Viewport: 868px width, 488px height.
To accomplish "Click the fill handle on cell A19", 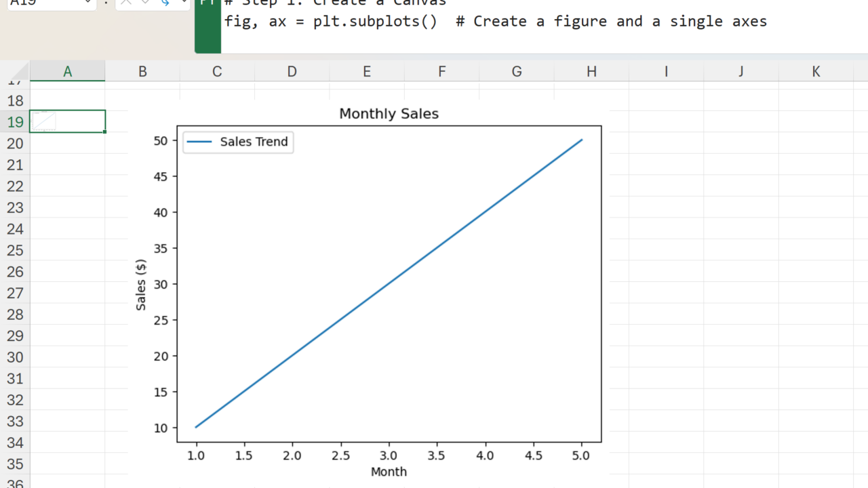I will coord(105,131).
